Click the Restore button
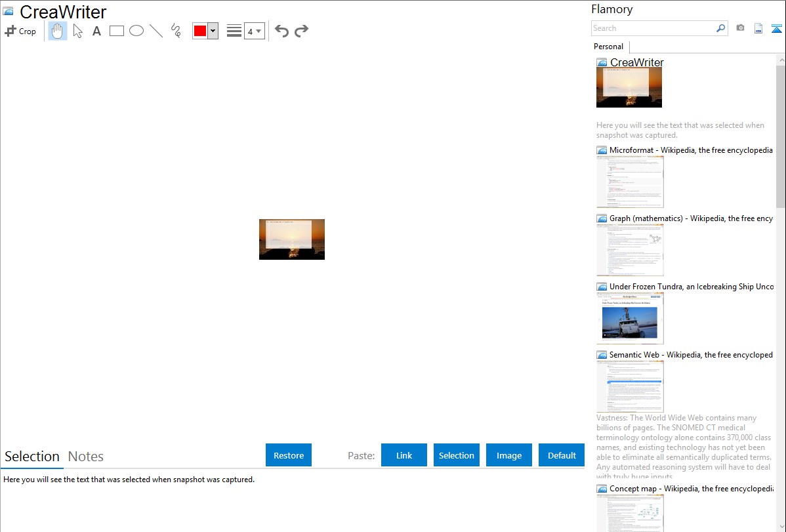The height and width of the screenshot is (532, 786). [289, 455]
